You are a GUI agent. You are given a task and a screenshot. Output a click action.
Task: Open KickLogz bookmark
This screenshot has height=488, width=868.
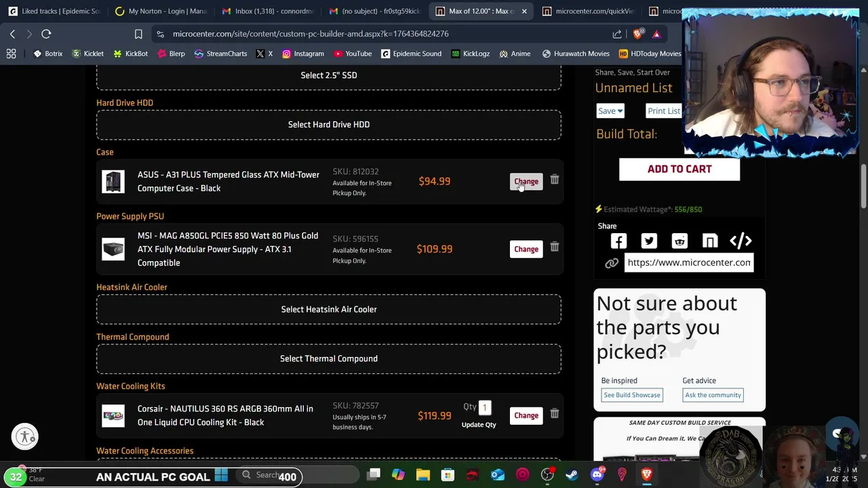470,54
